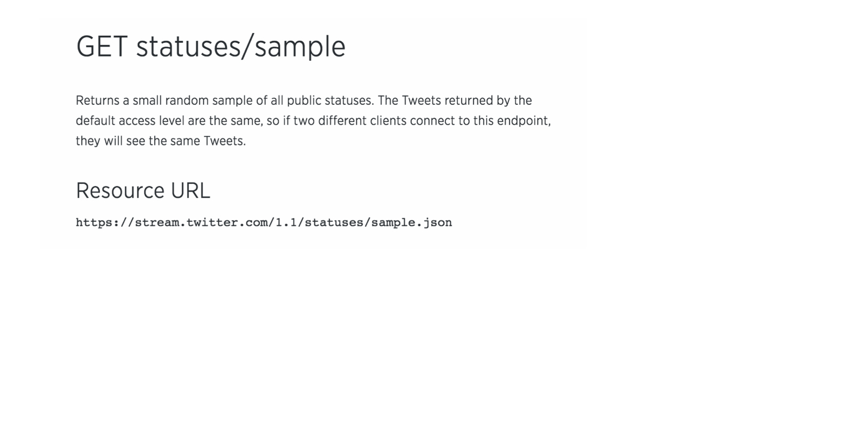Click the word 'endpoint' in the paragraph

pos(522,121)
